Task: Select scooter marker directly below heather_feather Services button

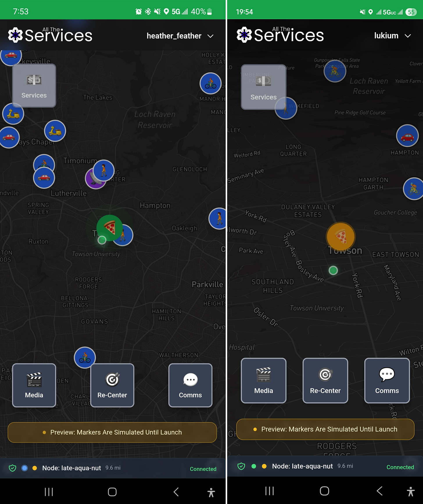Action: click(x=13, y=114)
